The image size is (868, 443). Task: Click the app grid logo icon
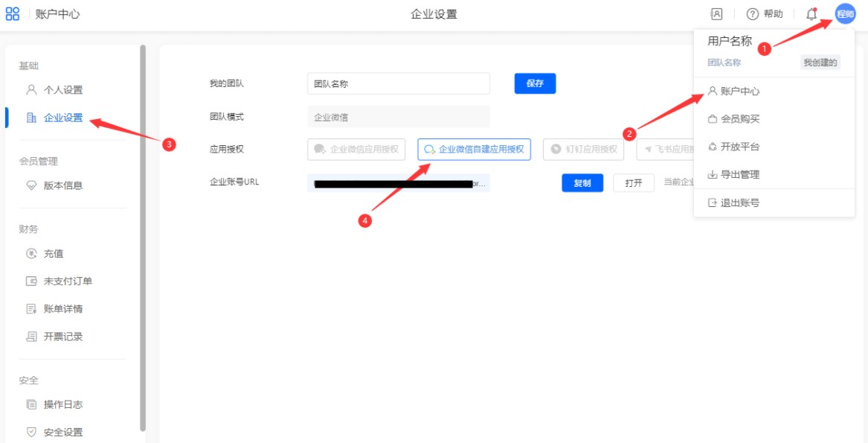point(13,14)
